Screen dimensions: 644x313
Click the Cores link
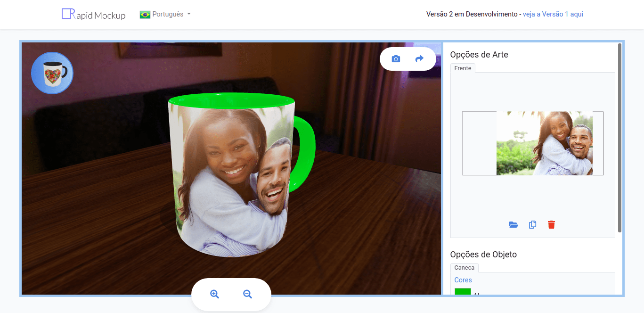pyautogui.click(x=463, y=280)
